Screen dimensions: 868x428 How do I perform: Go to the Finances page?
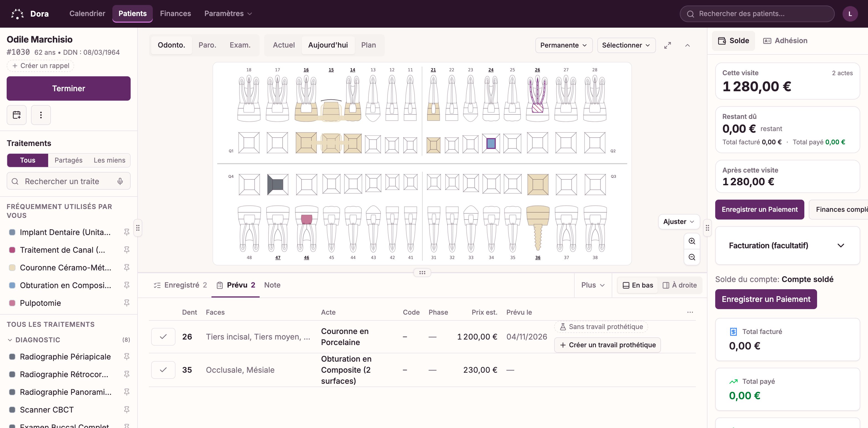click(x=175, y=14)
